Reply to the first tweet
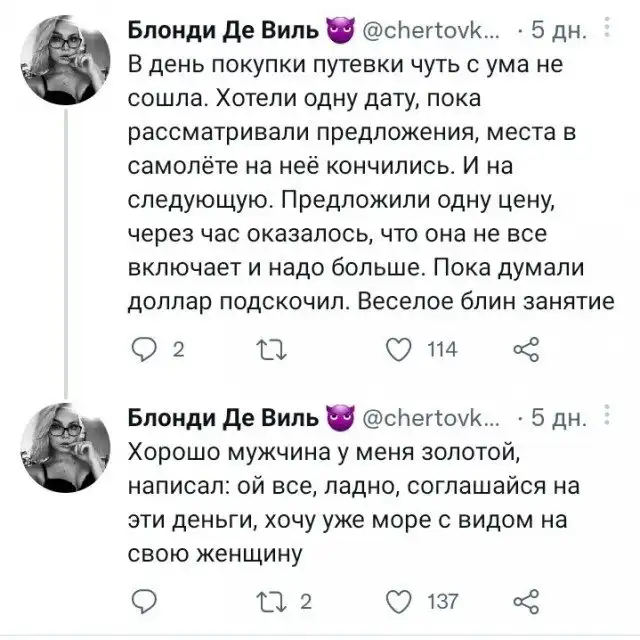 point(147,349)
